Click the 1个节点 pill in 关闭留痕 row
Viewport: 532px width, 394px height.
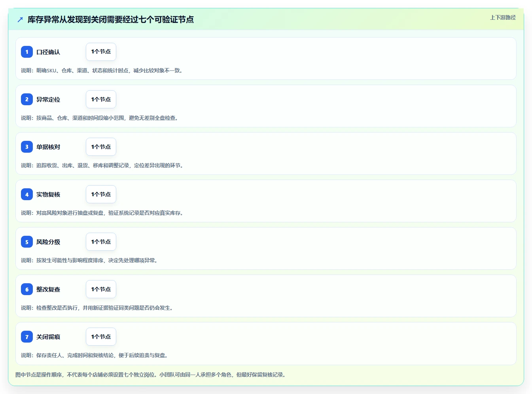point(101,337)
